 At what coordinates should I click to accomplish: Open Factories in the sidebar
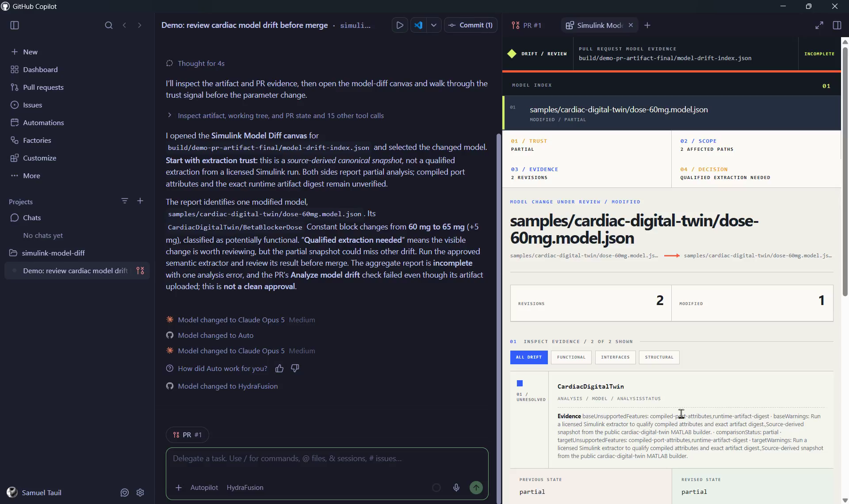coord(77,140)
